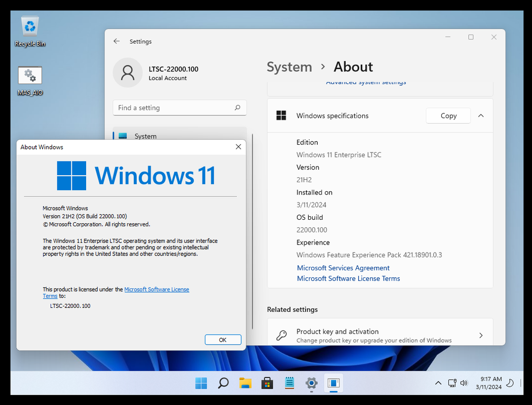Copy the Windows specifications
Viewport: 532px width, 405px height.
448,115
